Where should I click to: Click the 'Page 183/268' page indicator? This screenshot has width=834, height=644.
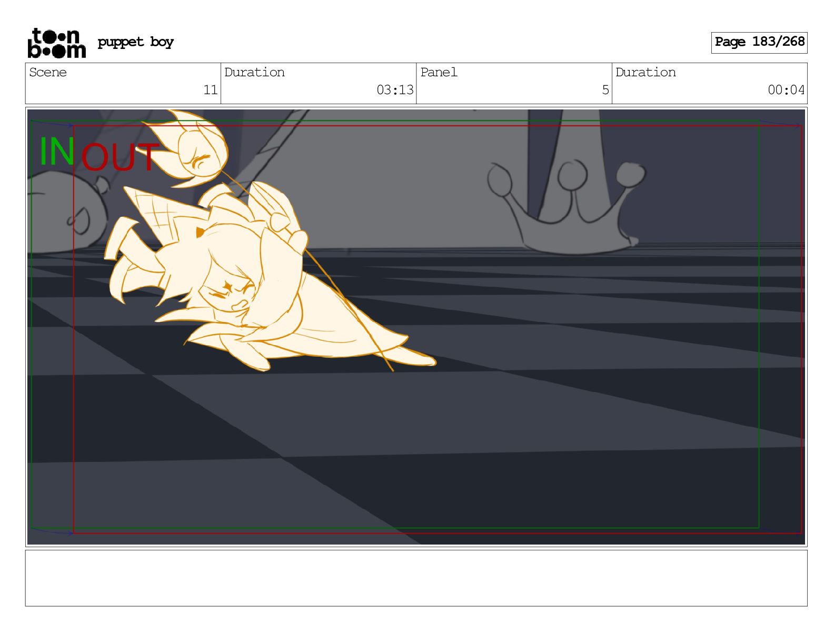[x=759, y=42]
